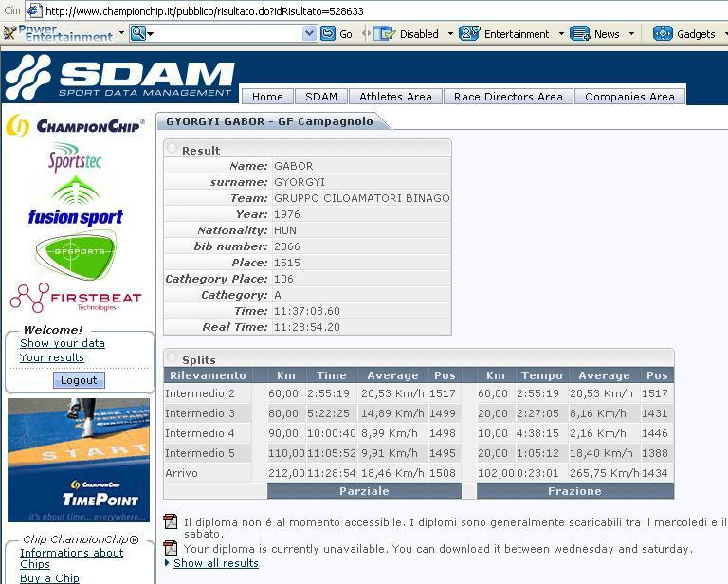Screen dimensions: 728x584
Task: Click the Arrivo row label
Action: click(x=182, y=473)
